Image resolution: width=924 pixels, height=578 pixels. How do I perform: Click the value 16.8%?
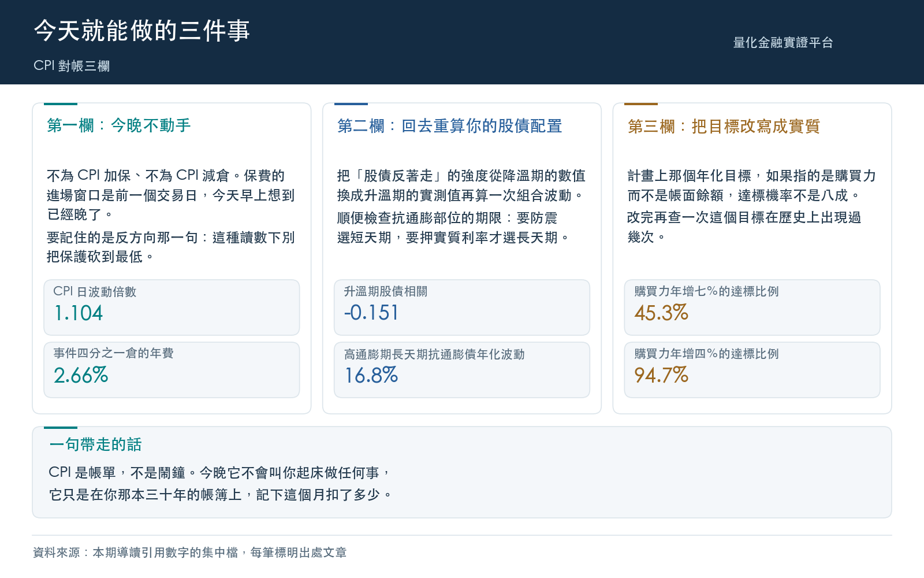pos(371,375)
